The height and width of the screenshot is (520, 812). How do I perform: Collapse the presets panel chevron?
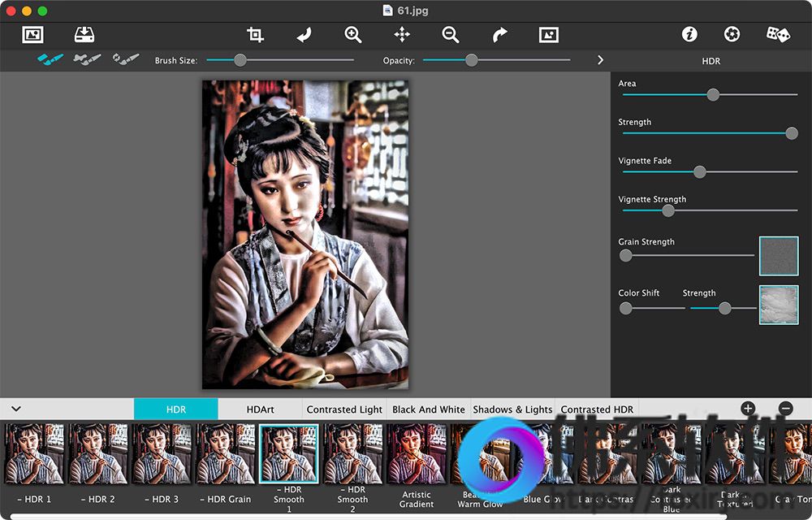point(16,409)
